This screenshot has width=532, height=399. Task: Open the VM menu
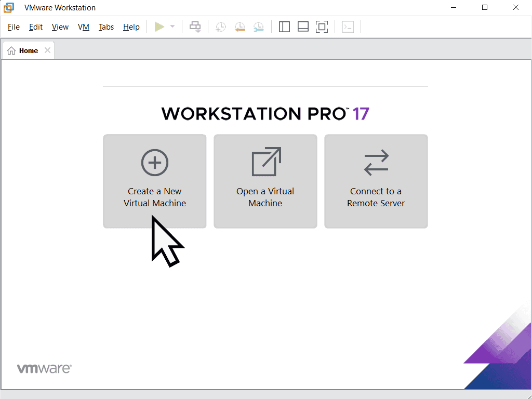84,27
